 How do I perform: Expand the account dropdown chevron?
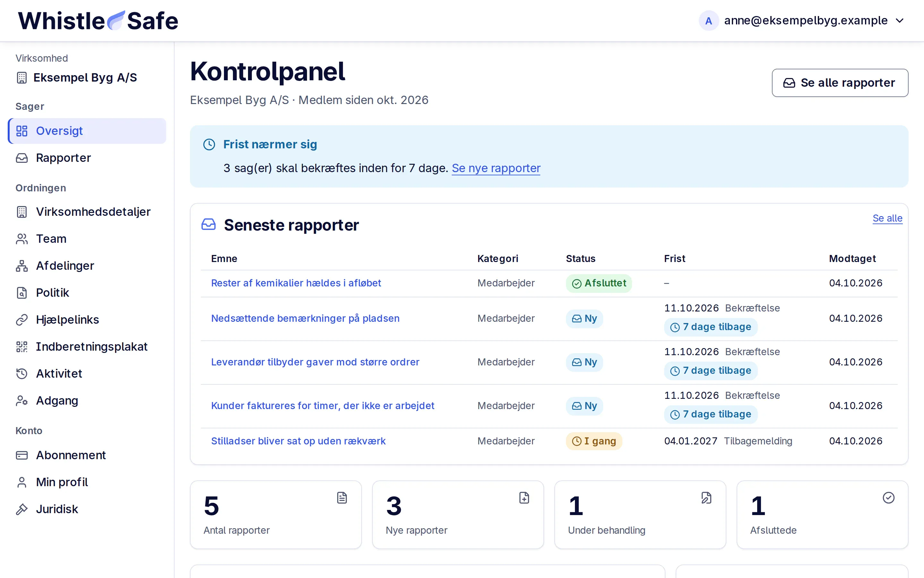click(x=900, y=21)
